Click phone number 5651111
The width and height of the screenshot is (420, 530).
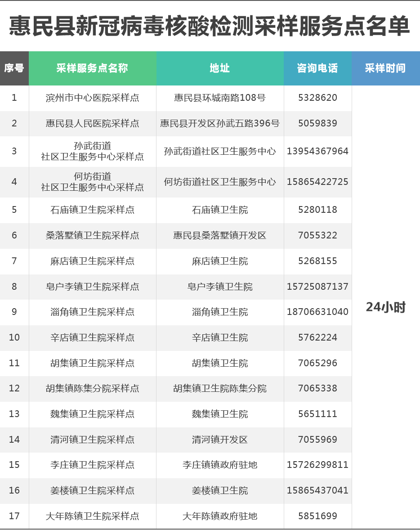tap(317, 414)
